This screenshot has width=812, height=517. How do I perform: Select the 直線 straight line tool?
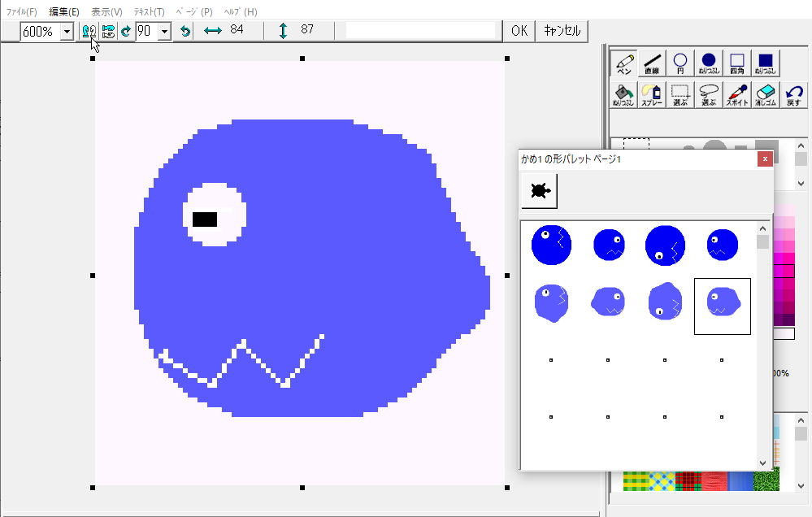click(x=652, y=63)
